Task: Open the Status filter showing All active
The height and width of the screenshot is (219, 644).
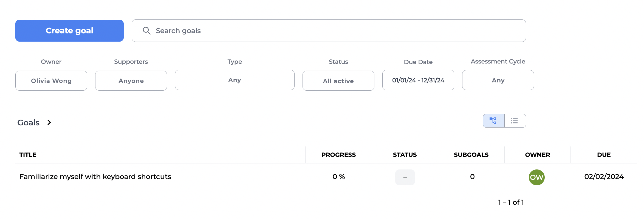Action: [x=338, y=81]
